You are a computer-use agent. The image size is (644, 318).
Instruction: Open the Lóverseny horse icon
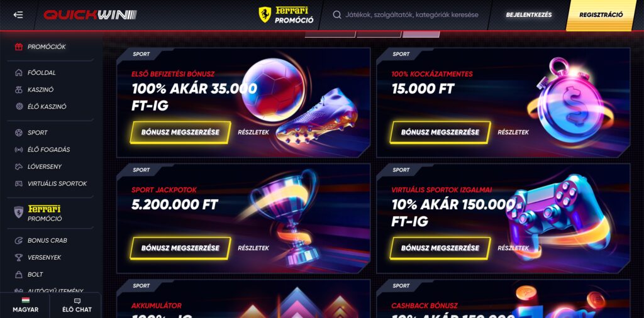click(x=18, y=167)
